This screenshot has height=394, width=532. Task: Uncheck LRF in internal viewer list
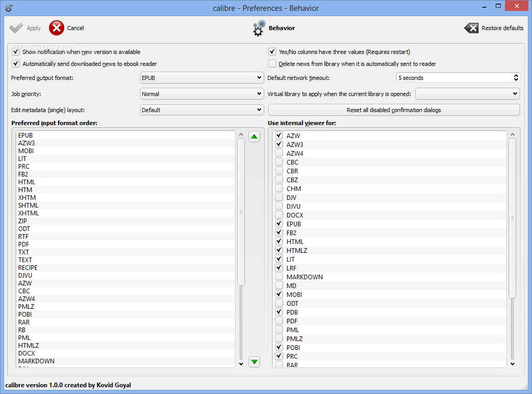coord(279,268)
